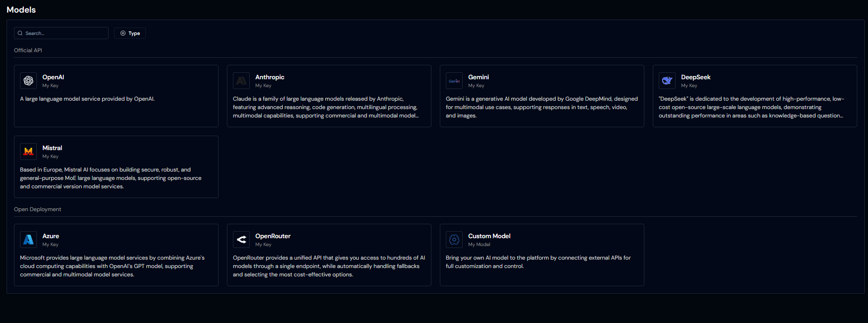
Task: Click the Mistral logo icon
Action: (28, 151)
